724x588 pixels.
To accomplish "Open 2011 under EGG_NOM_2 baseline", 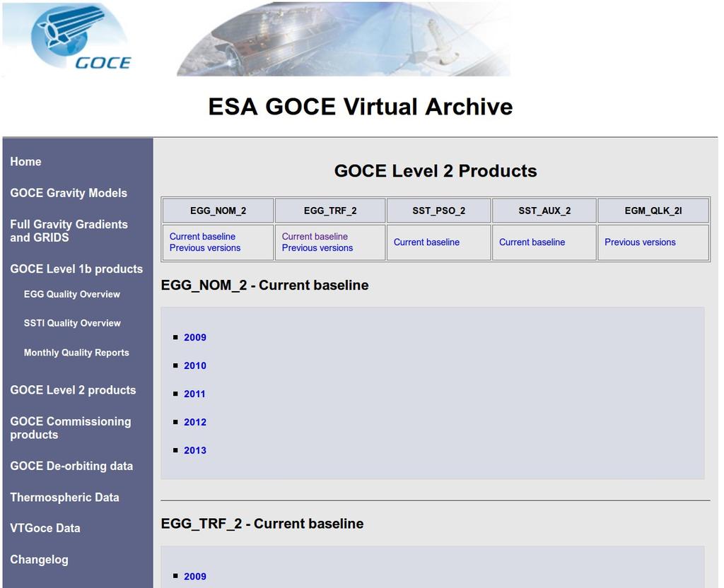I will (194, 394).
